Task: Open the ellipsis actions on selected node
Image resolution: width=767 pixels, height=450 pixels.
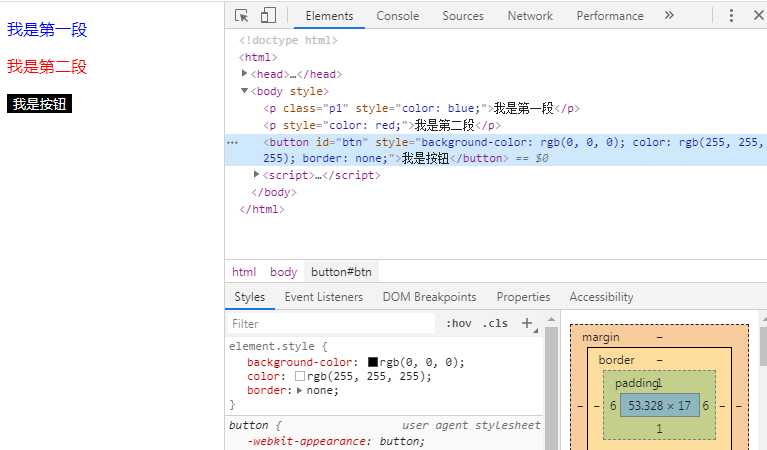Action: coord(233,143)
